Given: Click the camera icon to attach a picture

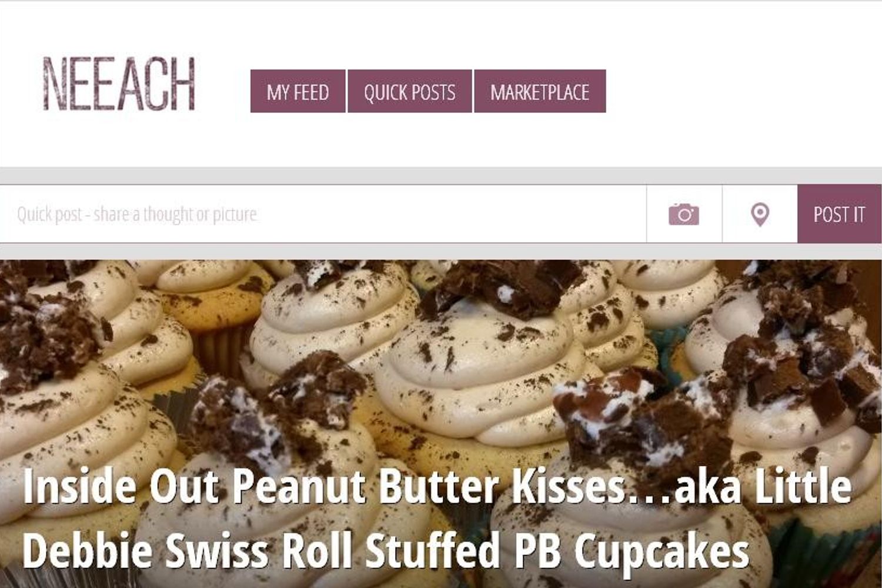Looking at the screenshot, I should pyautogui.click(x=684, y=214).
